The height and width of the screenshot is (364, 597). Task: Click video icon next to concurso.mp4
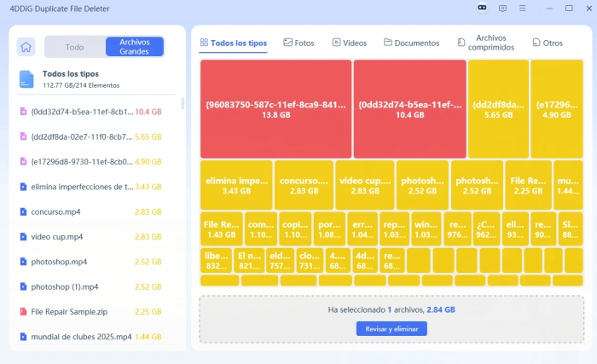(x=23, y=211)
